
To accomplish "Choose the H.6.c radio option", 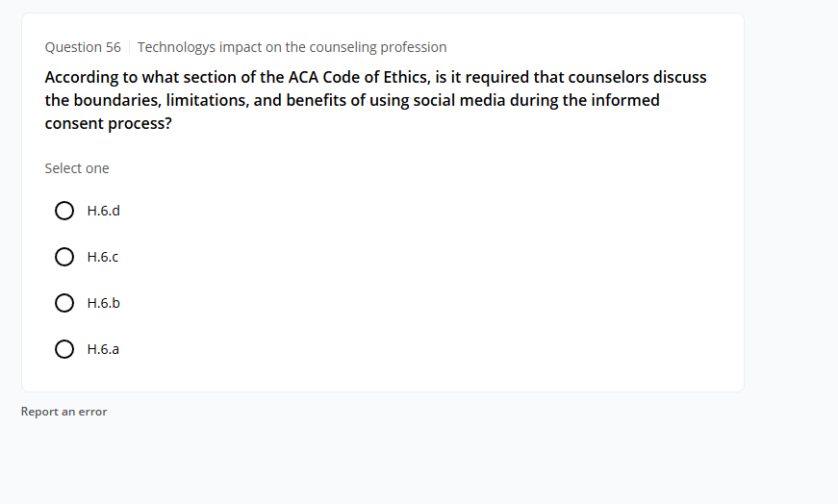I will (64, 257).
